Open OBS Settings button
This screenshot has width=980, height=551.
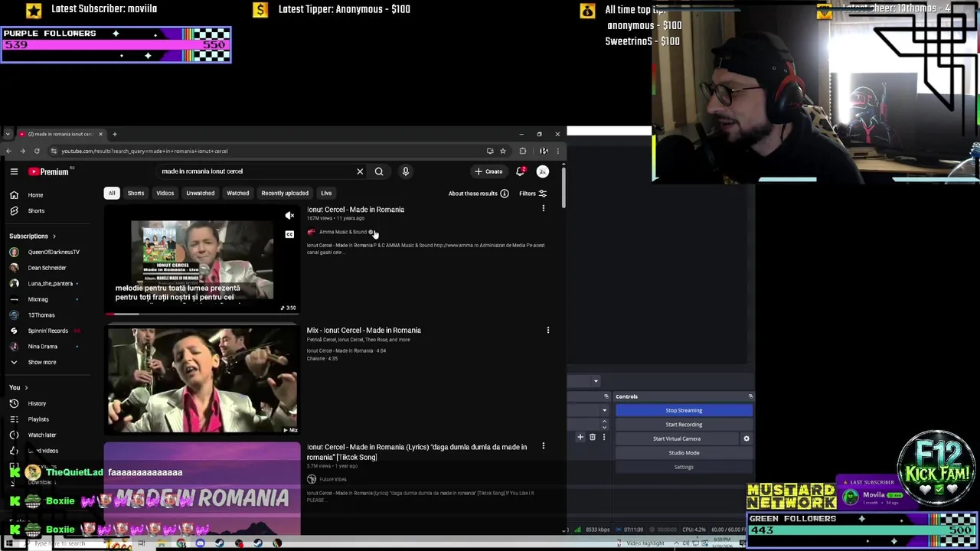point(684,467)
